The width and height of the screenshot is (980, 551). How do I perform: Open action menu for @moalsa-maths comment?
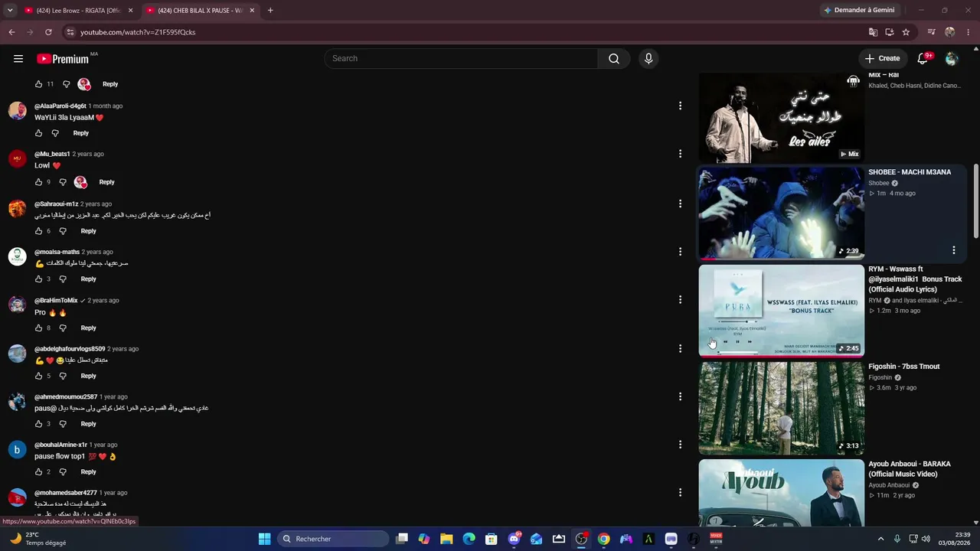click(680, 252)
